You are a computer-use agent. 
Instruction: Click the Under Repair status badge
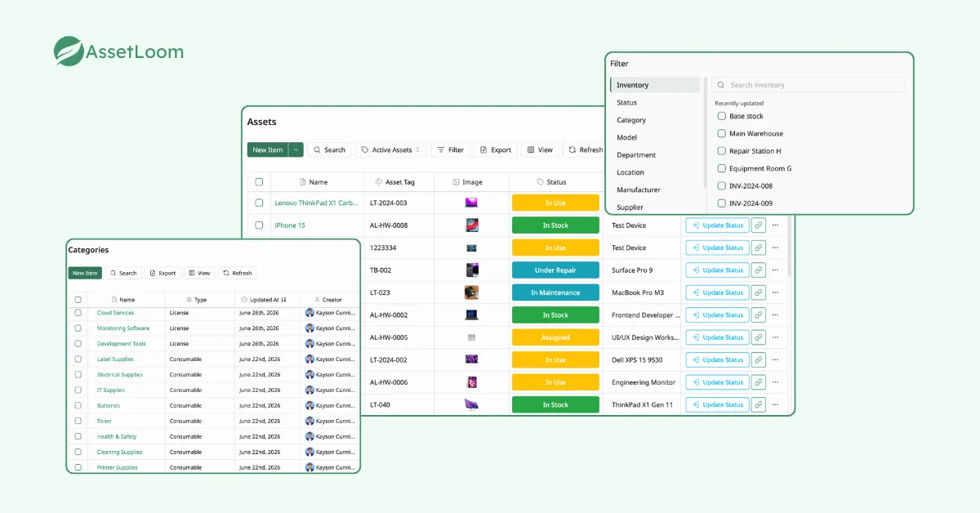click(555, 270)
